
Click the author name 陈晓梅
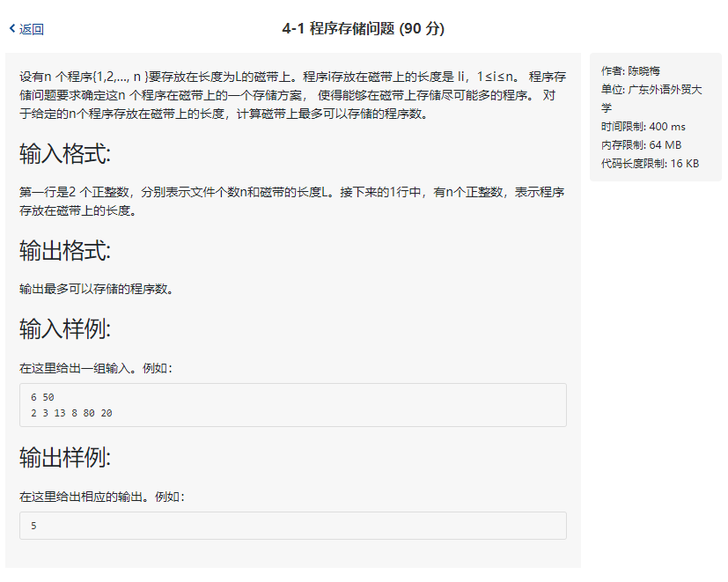[x=643, y=71]
